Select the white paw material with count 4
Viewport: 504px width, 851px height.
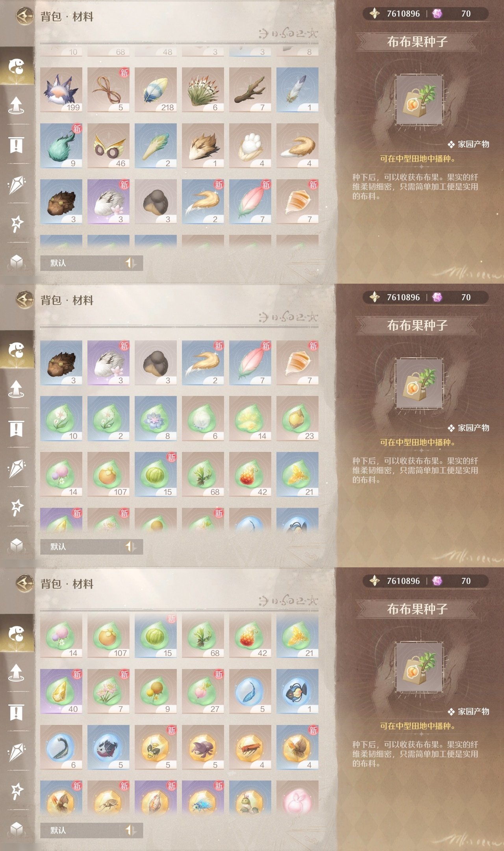[250, 146]
